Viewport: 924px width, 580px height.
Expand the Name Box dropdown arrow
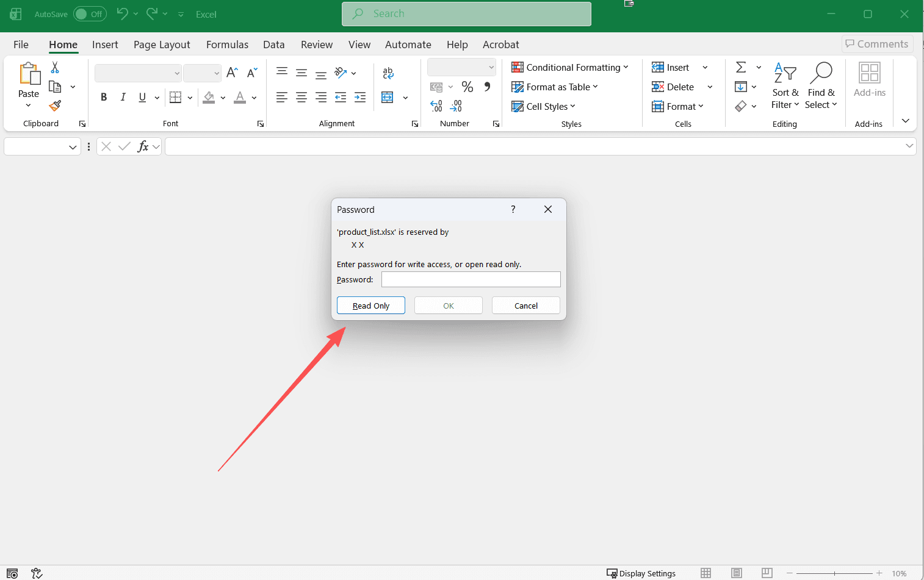click(73, 147)
